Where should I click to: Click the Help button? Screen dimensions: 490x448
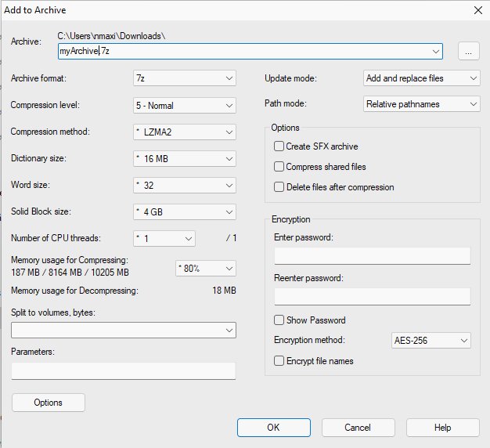[442, 428]
